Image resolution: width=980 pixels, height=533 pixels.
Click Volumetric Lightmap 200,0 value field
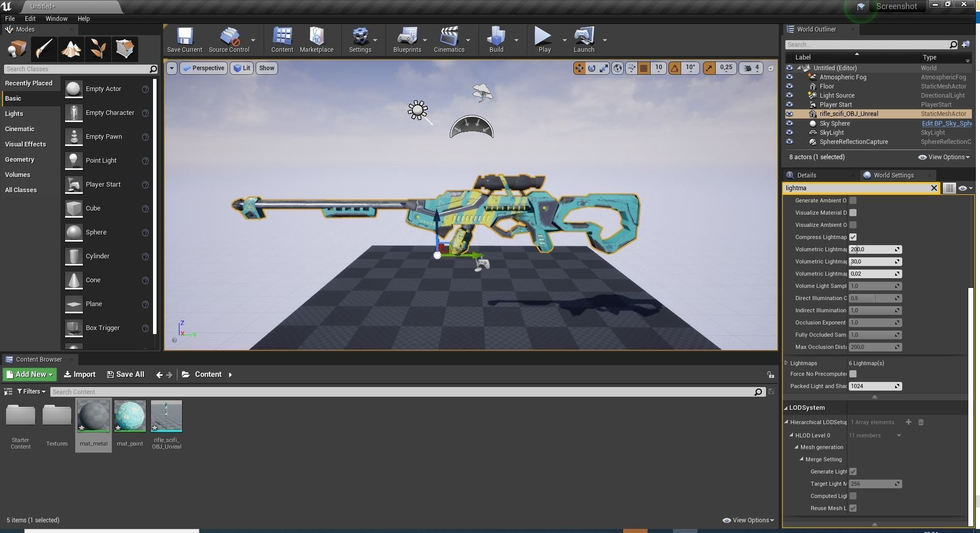tap(875, 250)
